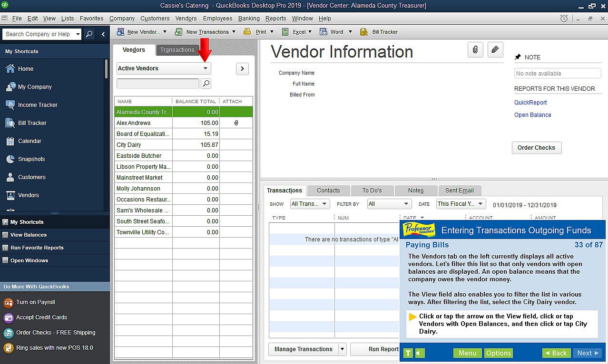
Task: Click the paperclip attachment on Alex Andrews row
Action: (236, 123)
